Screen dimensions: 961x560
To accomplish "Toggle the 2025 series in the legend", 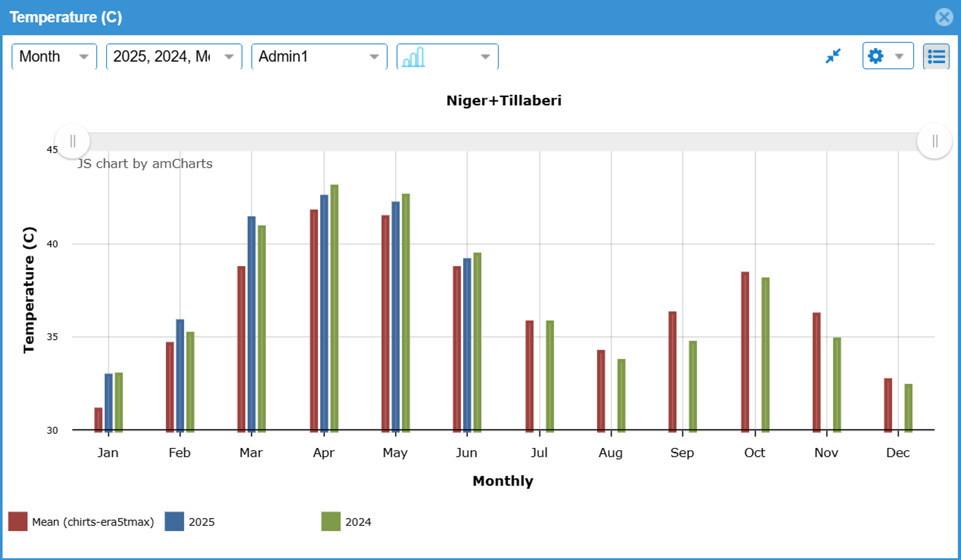I will [190, 522].
